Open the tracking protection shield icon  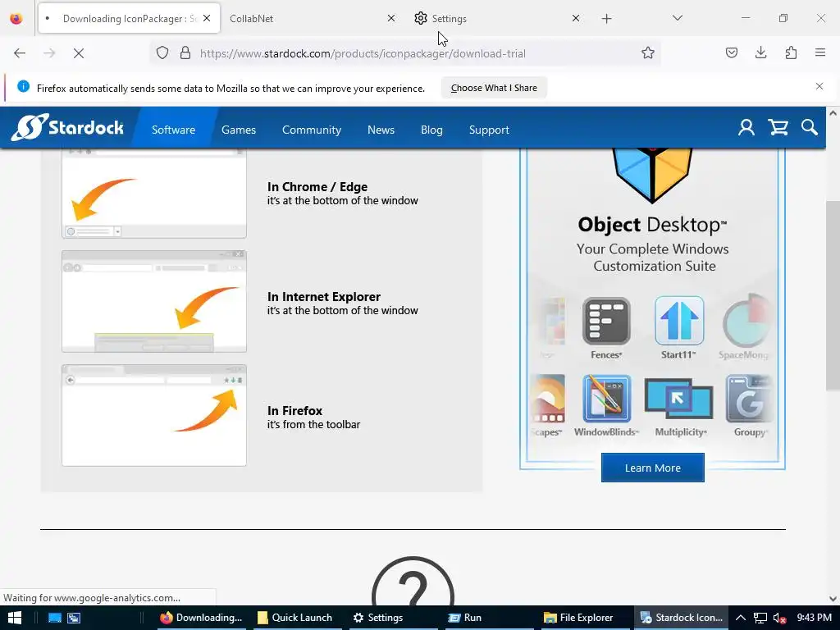tap(162, 53)
